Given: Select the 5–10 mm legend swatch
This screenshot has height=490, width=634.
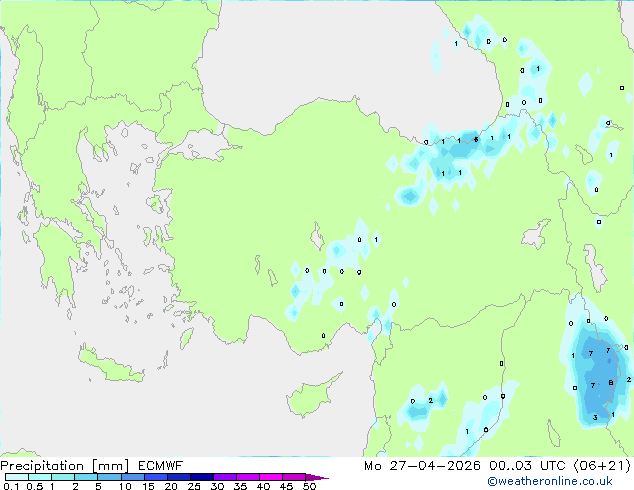Looking at the screenshot, I should [x=109, y=477].
